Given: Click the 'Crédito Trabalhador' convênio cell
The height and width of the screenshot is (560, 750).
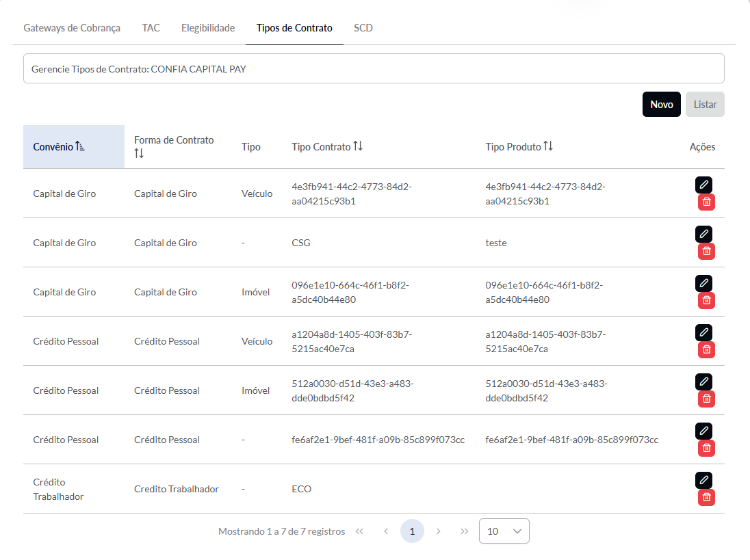Looking at the screenshot, I should [58, 489].
